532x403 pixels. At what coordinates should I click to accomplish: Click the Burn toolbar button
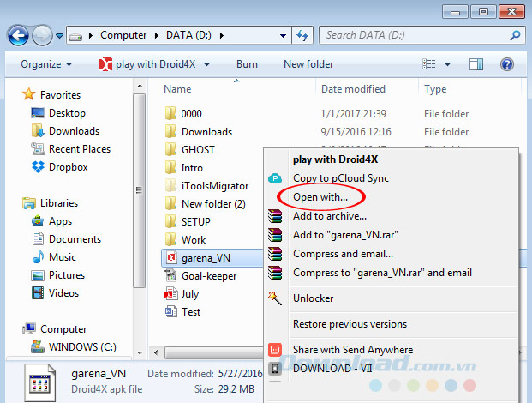(247, 64)
